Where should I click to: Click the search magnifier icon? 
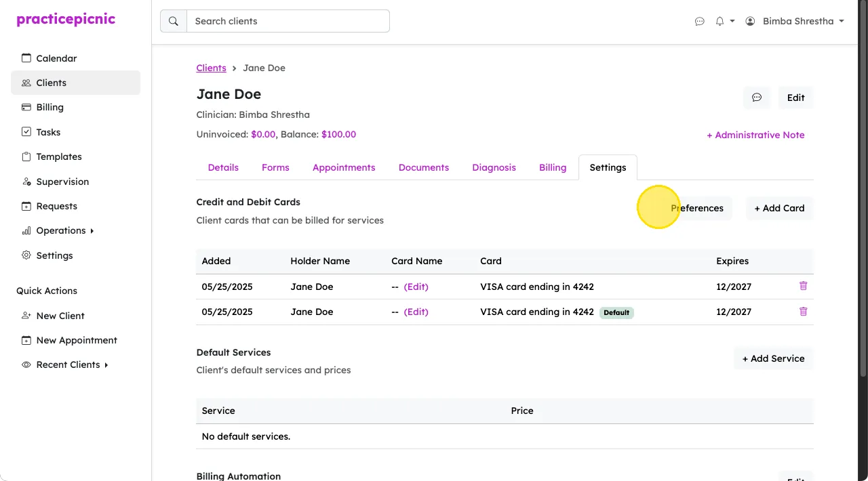(174, 21)
